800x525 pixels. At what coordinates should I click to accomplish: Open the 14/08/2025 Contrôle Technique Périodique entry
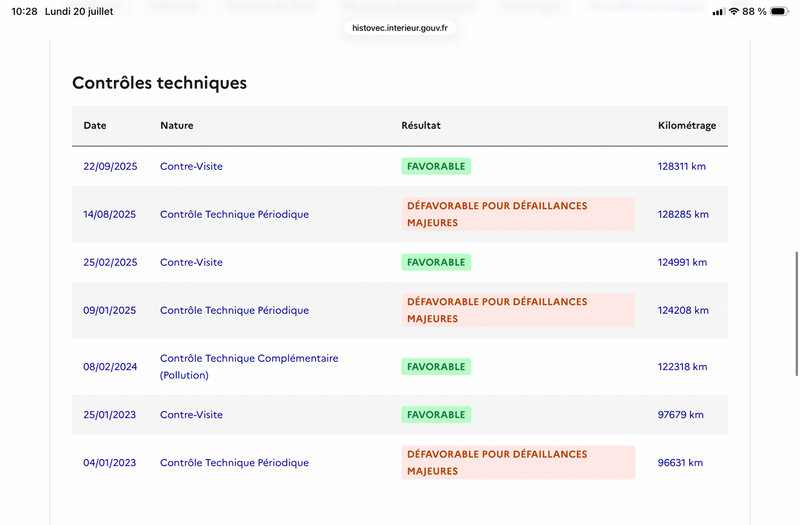234,214
